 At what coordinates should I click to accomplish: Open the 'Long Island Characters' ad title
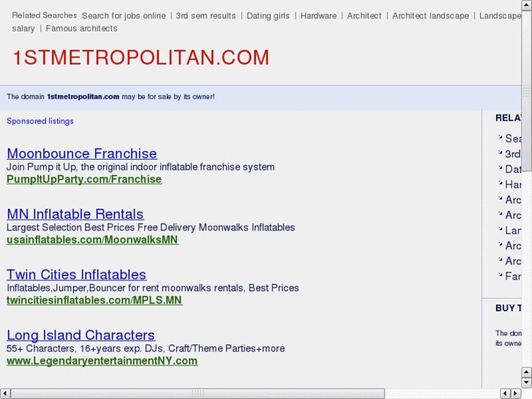80,335
